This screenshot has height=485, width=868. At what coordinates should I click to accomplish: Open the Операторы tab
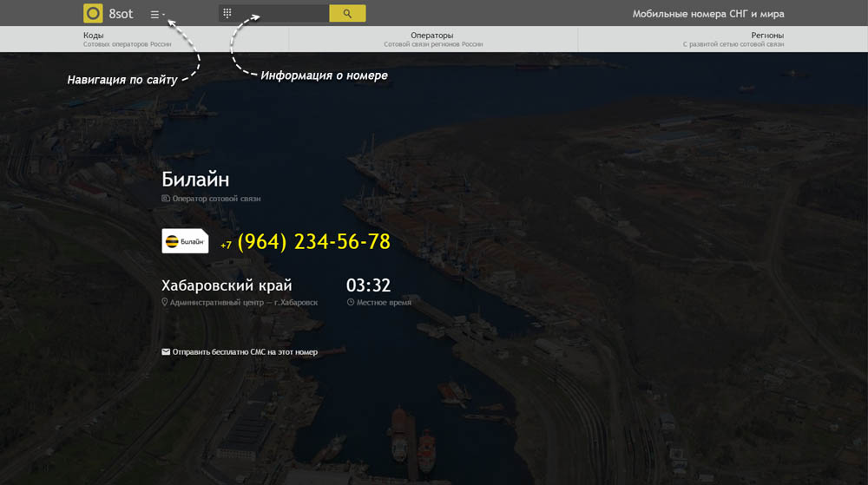coord(433,39)
